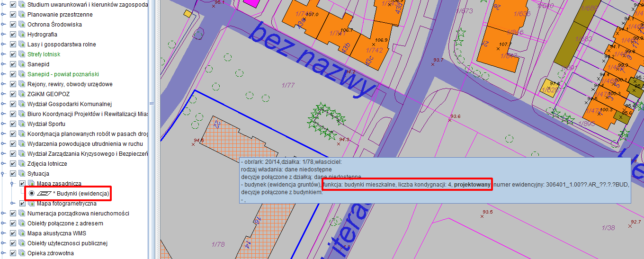Disable the Planowanie przestrzenne layer checkbox
This screenshot has width=644, height=259.
[13, 15]
